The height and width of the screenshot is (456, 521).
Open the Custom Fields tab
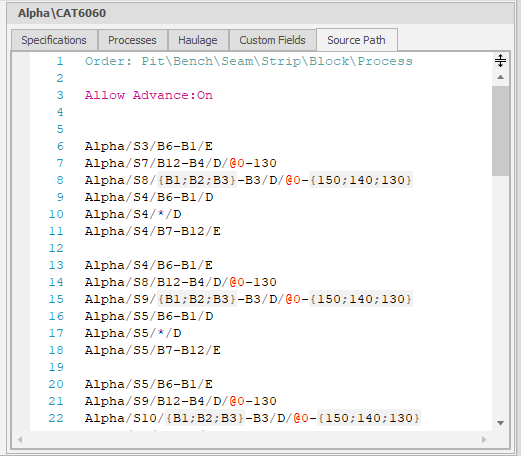pos(272,40)
